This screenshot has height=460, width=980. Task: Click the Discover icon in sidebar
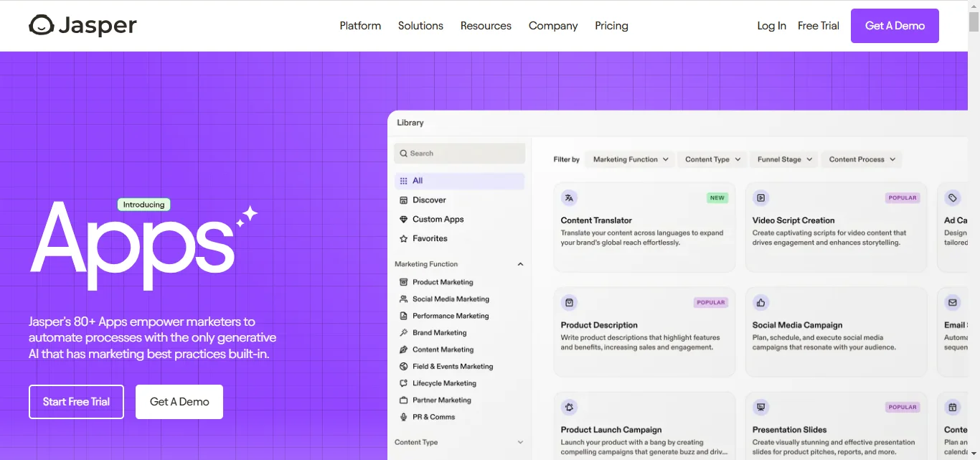(403, 200)
